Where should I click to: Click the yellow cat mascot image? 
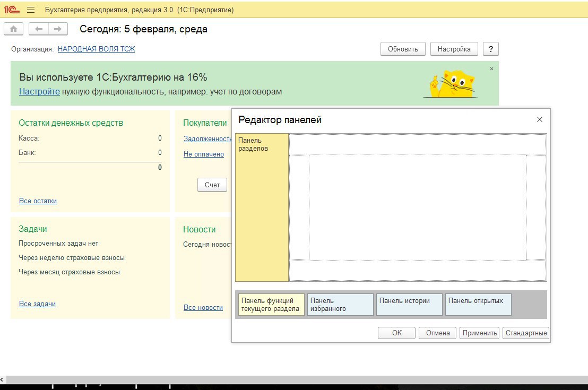[x=452, y=84]
